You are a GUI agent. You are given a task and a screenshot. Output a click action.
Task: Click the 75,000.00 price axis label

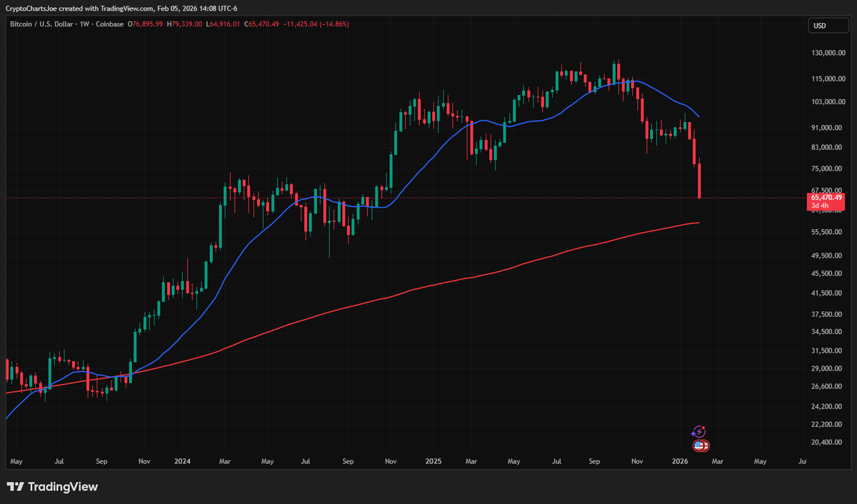[828, 169]
